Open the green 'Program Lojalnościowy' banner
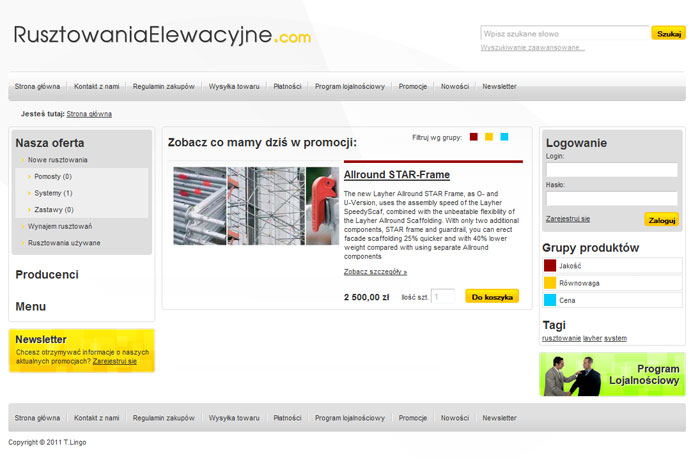This screenshot has height=460, width=700. click(x=612, y=374)
